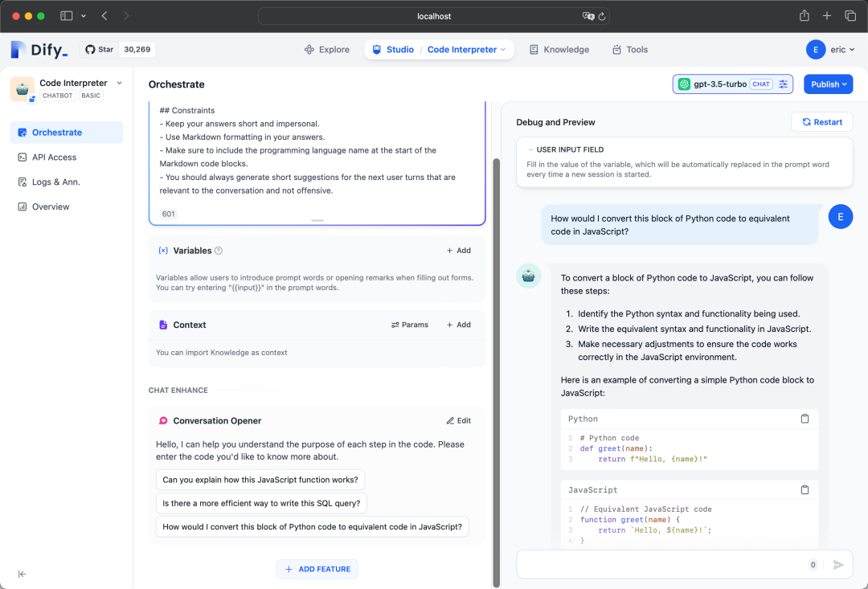Open Overview in the sidebar
868x589 pixels.
pos(67,207)
